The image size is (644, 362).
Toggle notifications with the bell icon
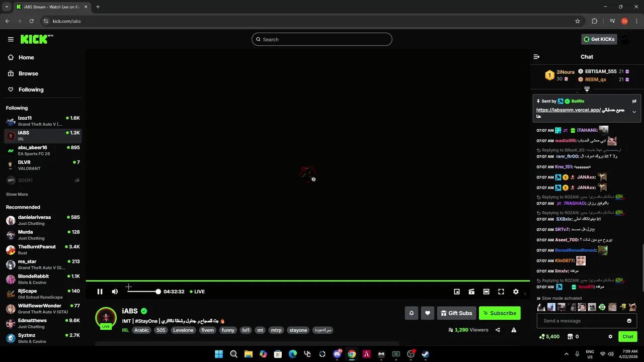[x=411, y=313]
